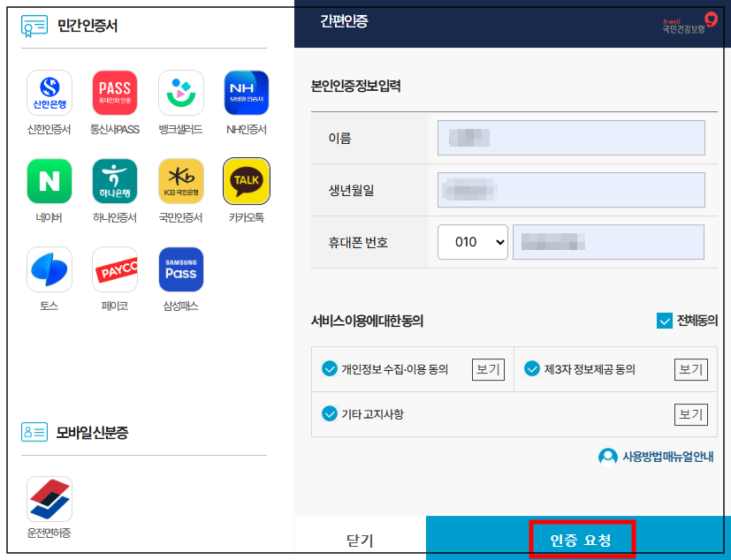This screenshot has height=560, width=731.
Task: Select the 네이버 (Naver) certificate icon
Action: pos(49,181)
